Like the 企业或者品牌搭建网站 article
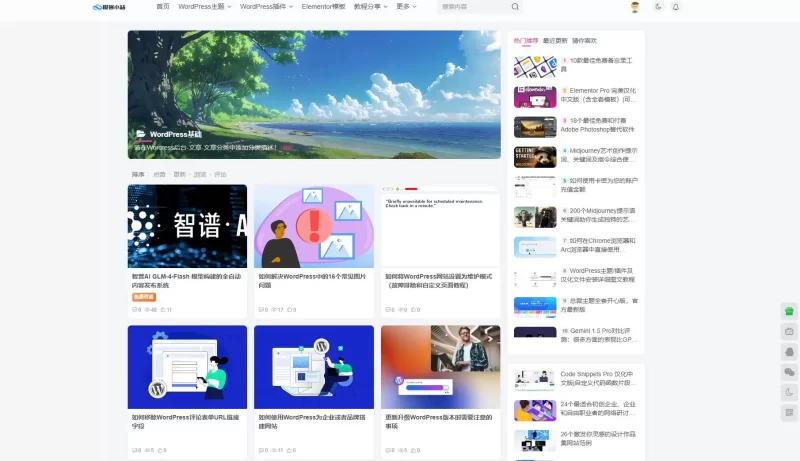Screen dimensions: 800x461 coord(289,450)
